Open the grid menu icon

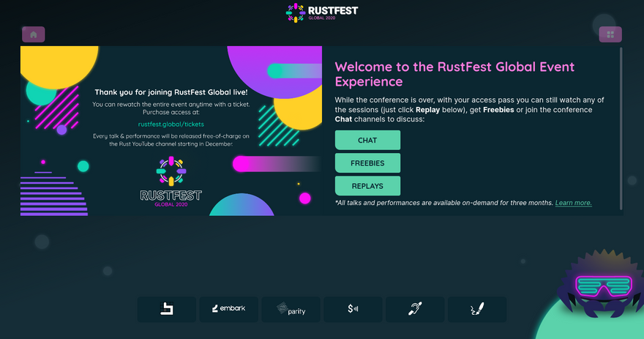[610, 34]
